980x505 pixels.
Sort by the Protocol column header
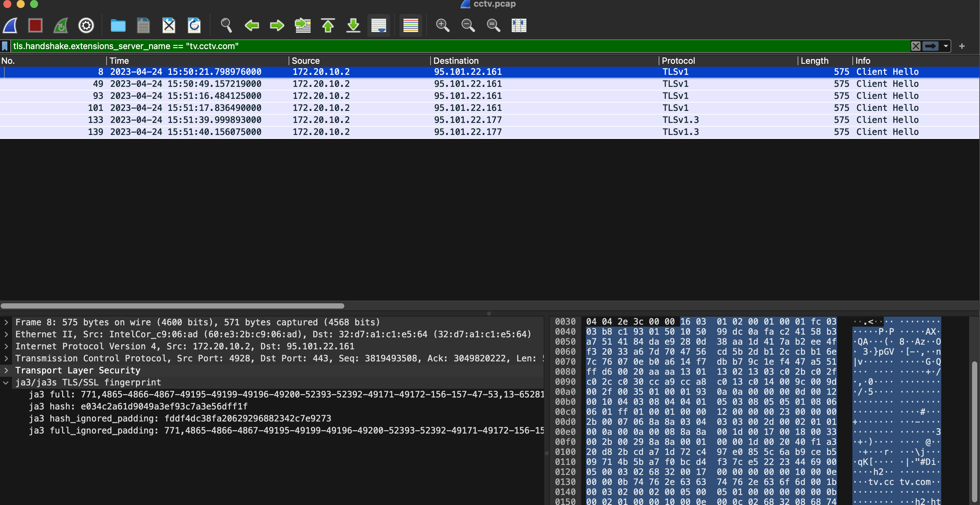click(678, 61)
